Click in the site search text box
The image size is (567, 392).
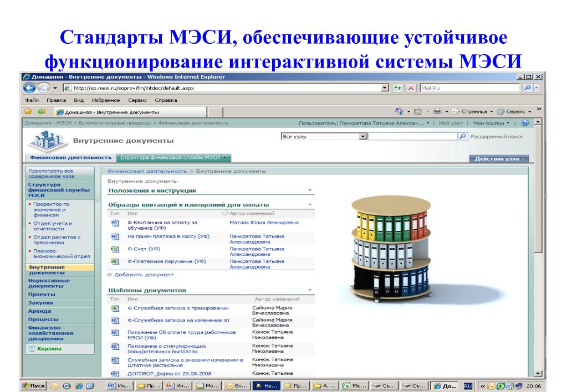pyautogui.click(x=413, y=137)
